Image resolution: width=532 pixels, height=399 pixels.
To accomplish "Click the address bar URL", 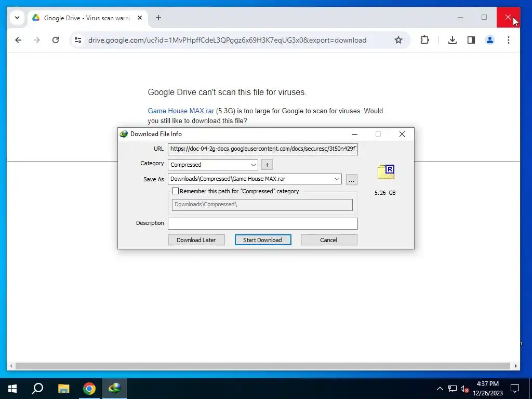I will (227, 40).
